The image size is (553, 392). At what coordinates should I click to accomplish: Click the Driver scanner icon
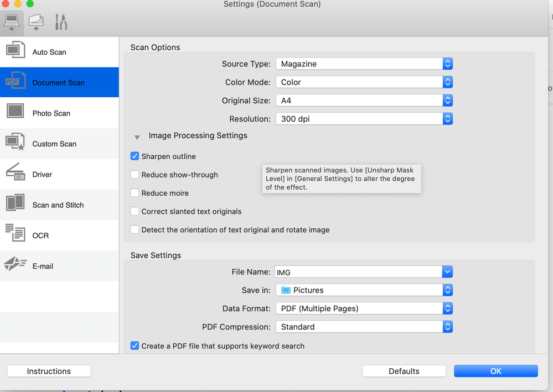pyautogui.click(x=15, y=174)
